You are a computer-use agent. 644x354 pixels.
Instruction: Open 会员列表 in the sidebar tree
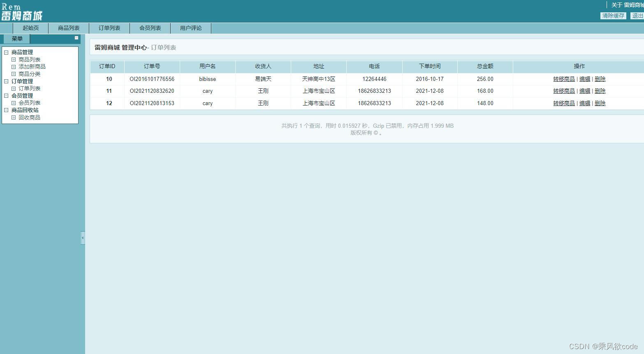(30, 103)
